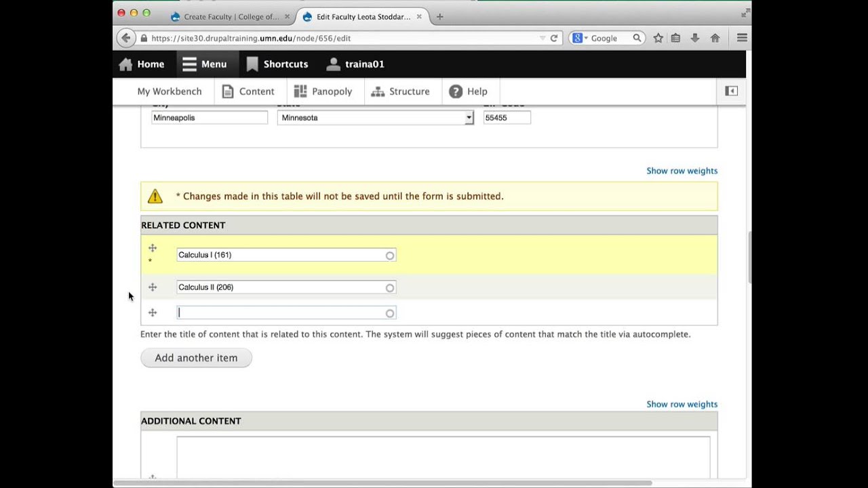Grab the drag handle for the empty row
The image size is (868, 488).
(153, 312)
